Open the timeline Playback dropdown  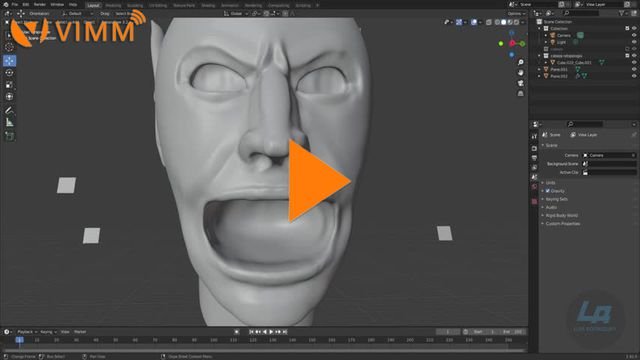click(x=27, y=332)
